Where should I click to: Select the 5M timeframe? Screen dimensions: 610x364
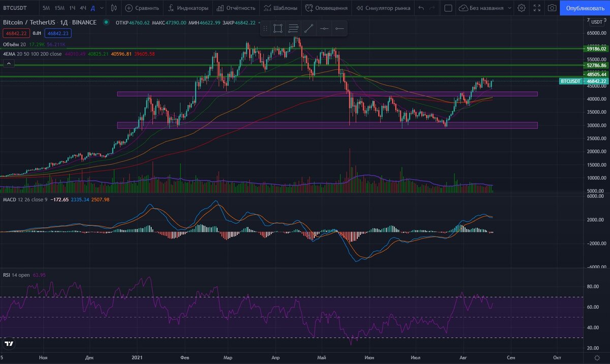tap(46, 8)
